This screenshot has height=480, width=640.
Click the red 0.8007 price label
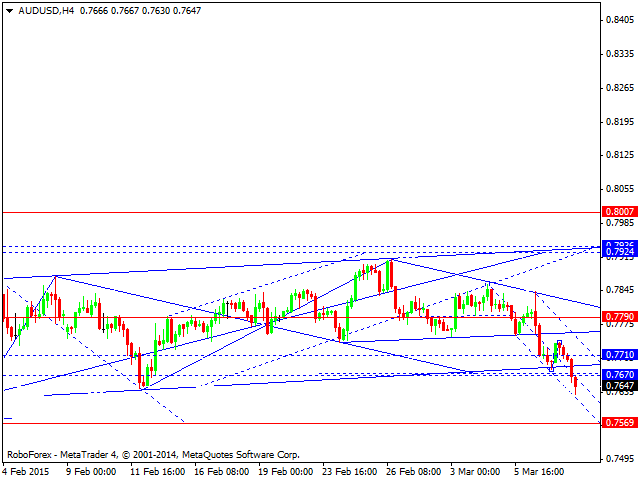[x=620, y=212]
